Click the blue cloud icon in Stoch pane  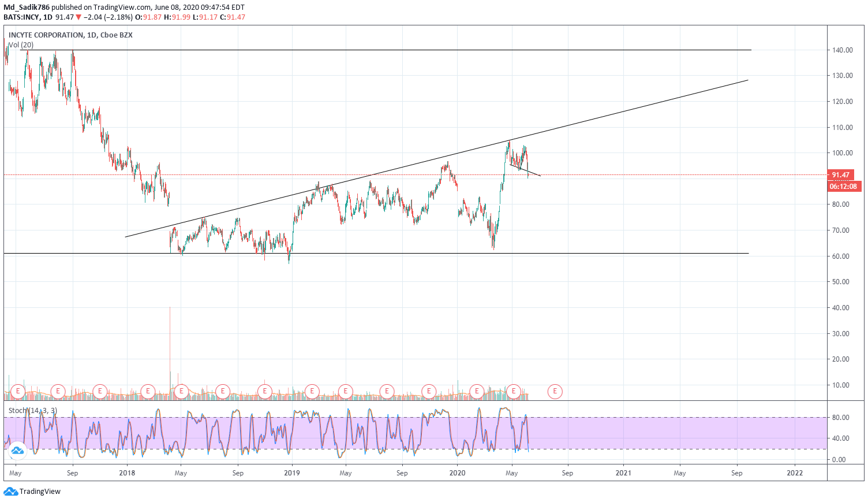point(17,451)
